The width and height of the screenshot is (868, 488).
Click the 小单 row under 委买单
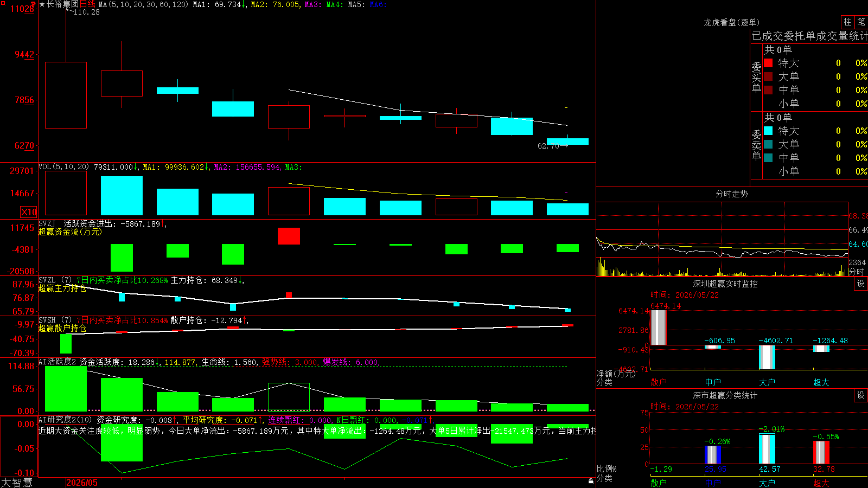815,104
